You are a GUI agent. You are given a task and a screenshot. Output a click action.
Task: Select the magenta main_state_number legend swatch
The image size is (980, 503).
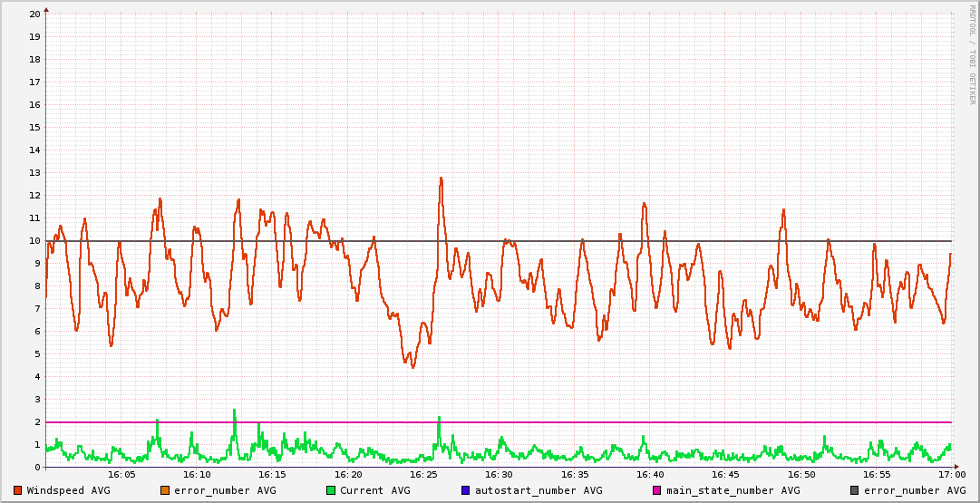point(657,490)
